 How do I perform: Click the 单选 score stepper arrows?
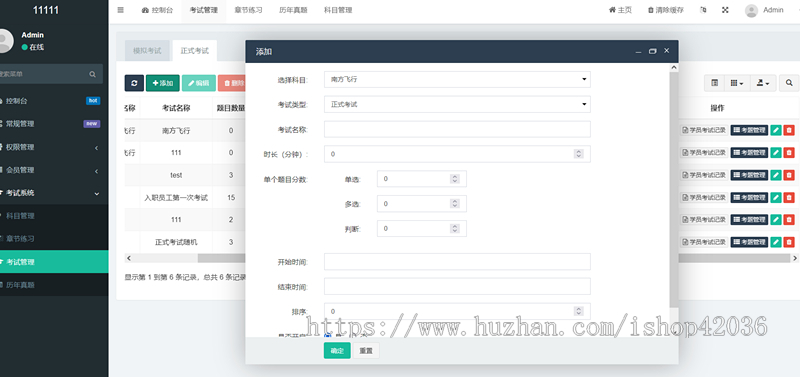click(x=455, y=179)
